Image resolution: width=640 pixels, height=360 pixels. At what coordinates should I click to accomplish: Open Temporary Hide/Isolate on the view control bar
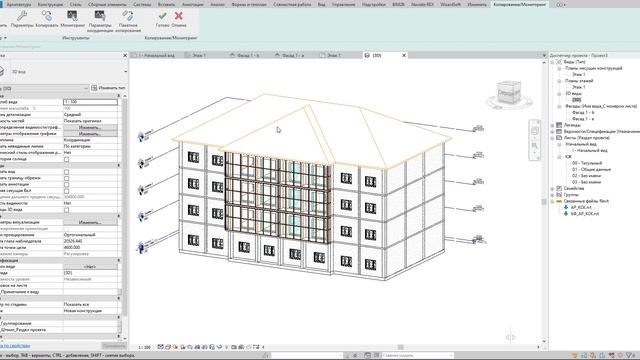click(219, 347)
